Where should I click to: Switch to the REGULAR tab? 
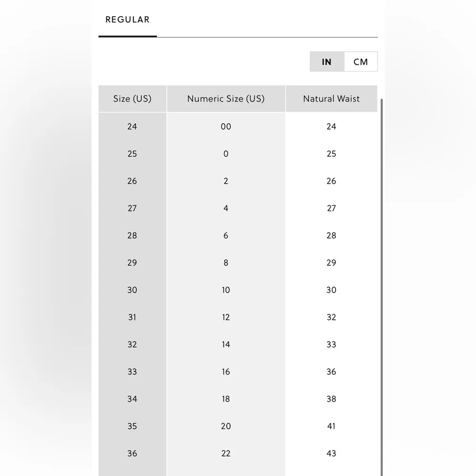click(128, 20)
